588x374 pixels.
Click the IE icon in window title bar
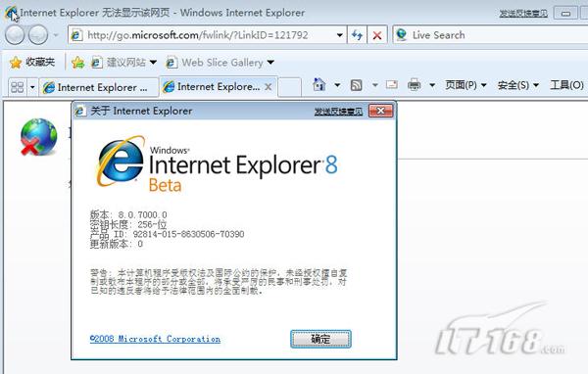(11, 13)
